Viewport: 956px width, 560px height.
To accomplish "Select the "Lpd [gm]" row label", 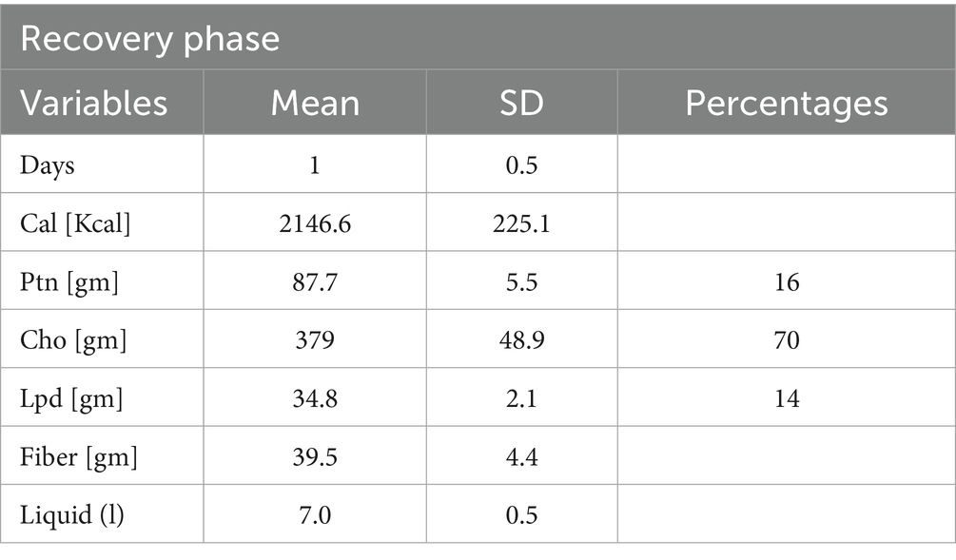I will (x=69, y=398).
